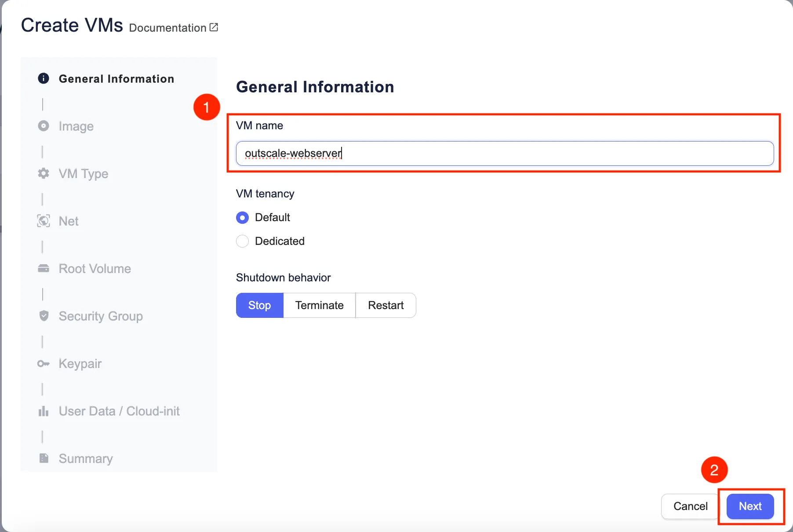793x532 pixels.
Task: Click the User Data chart icon
Action: pos(44,411)
